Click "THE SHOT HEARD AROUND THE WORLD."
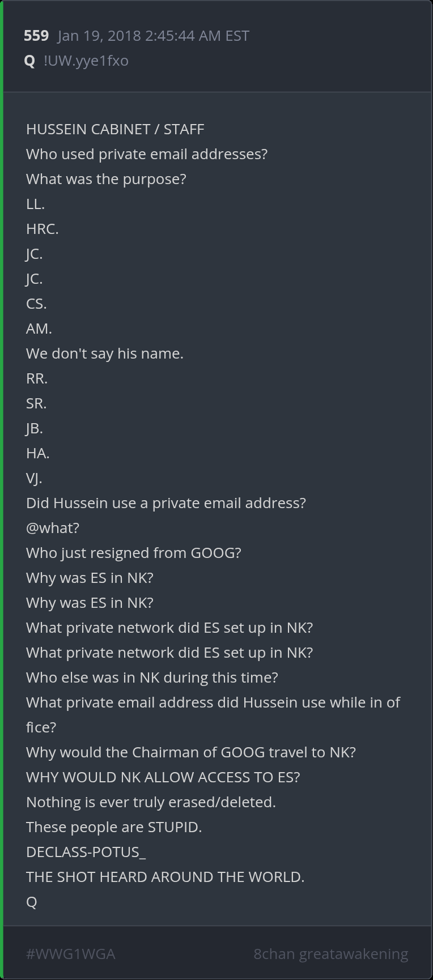This screenshot has width=433, height=980. (x=165, y=877)
